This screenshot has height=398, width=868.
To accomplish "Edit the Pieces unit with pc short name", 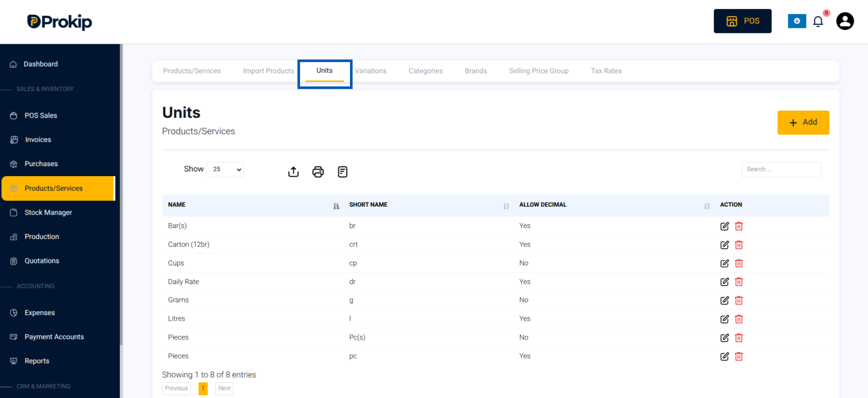I will pos(725,357).
